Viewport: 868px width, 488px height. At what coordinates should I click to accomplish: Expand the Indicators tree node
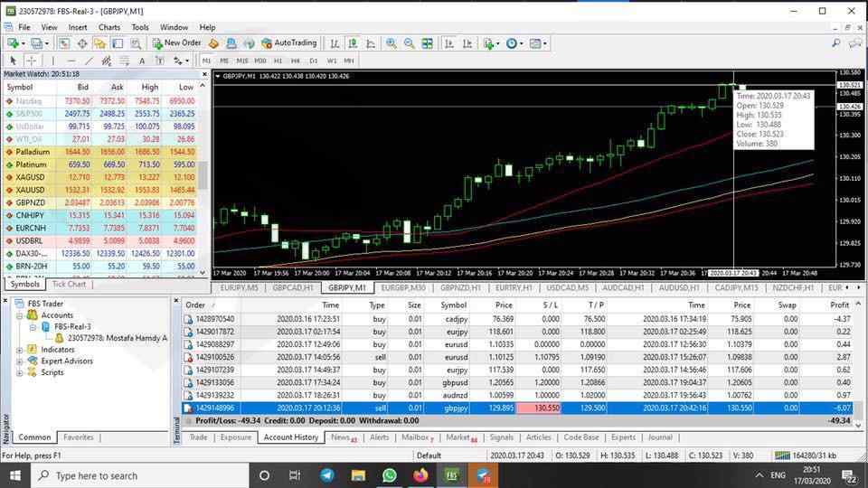[x=20, y=350]
